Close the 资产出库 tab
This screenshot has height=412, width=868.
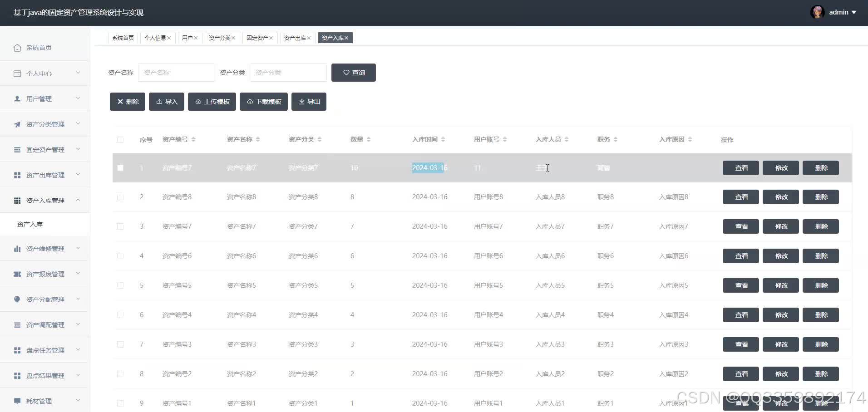click(309, 38)
